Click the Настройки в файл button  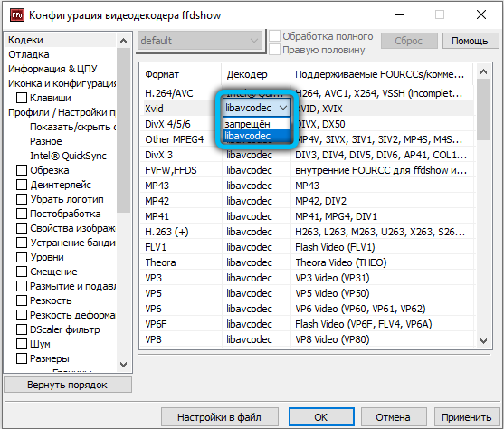pyautogui.click(x=219, y=417)
